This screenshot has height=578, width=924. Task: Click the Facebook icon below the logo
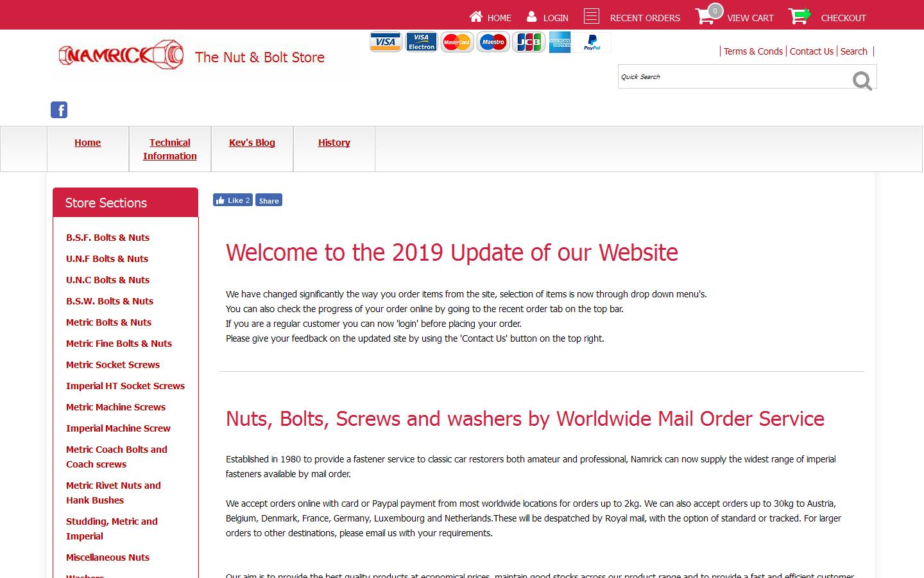[x=58, y=109]
